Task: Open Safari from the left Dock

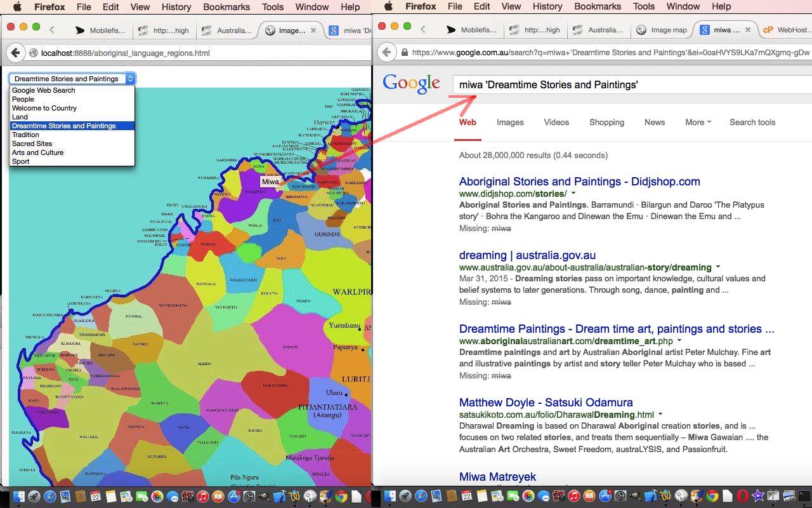Action: pyautogui.click(x=49, y=497)
